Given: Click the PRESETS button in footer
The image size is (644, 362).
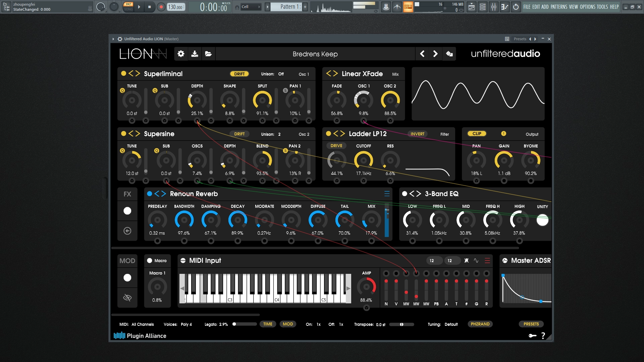Looking at the screenshot, I should click(x=531, y=324).
